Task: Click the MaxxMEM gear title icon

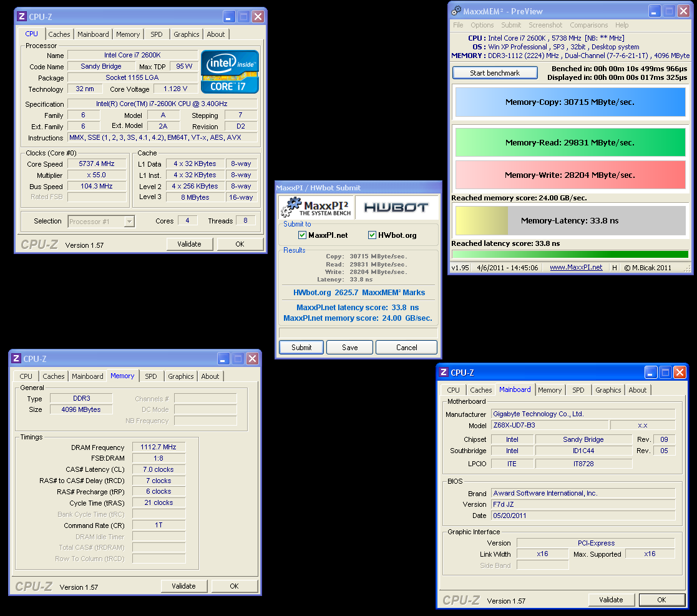Action: point(456,11)
